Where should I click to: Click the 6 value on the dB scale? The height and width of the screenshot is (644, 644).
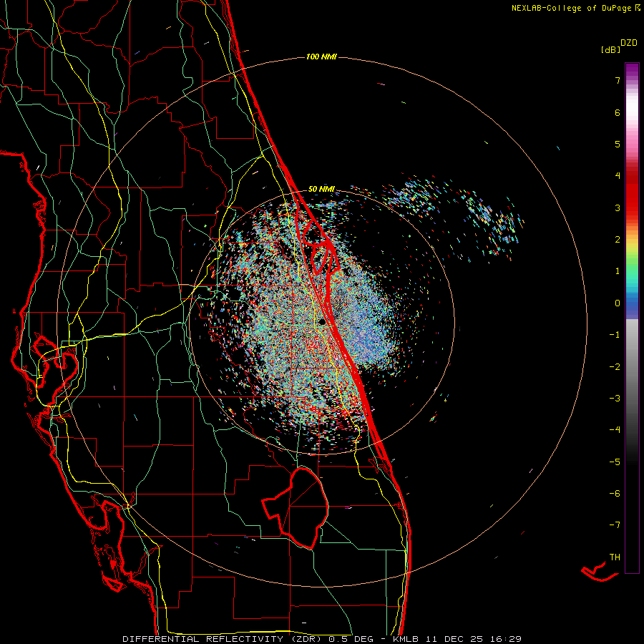point(618,112)
